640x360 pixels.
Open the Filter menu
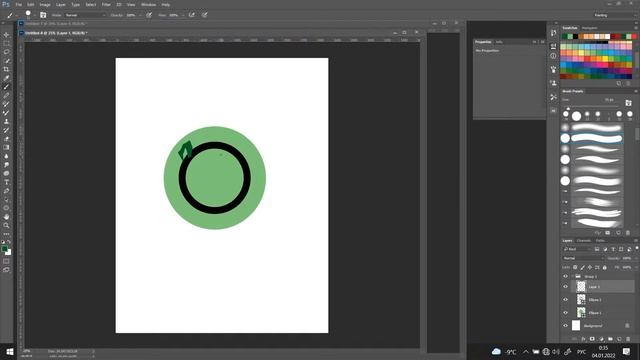106,4
